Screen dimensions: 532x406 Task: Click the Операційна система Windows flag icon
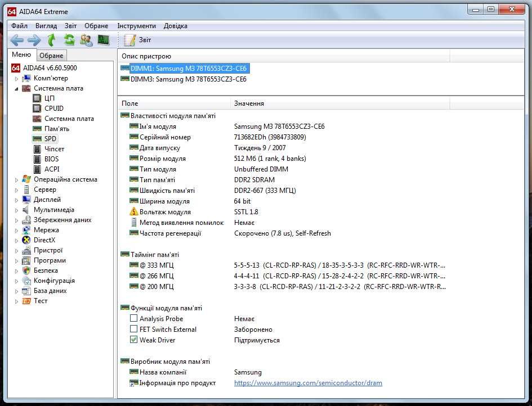click(x=26, y=179)
